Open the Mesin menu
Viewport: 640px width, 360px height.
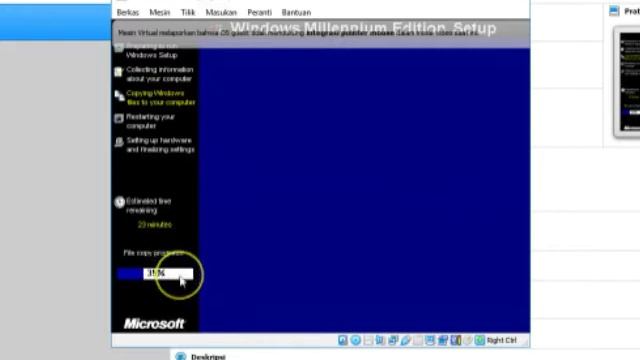pos(160,13)
